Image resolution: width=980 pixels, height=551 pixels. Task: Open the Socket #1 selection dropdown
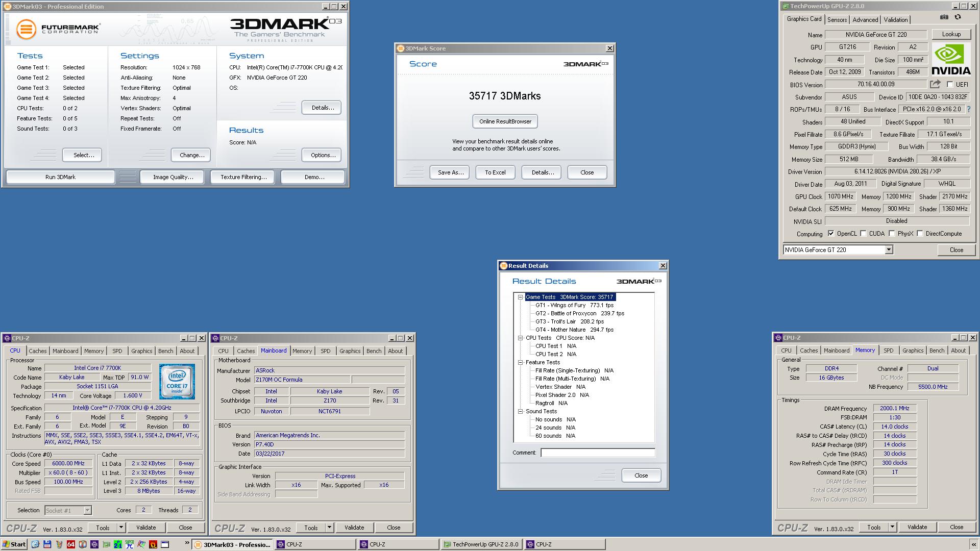(x=87, y=510)
